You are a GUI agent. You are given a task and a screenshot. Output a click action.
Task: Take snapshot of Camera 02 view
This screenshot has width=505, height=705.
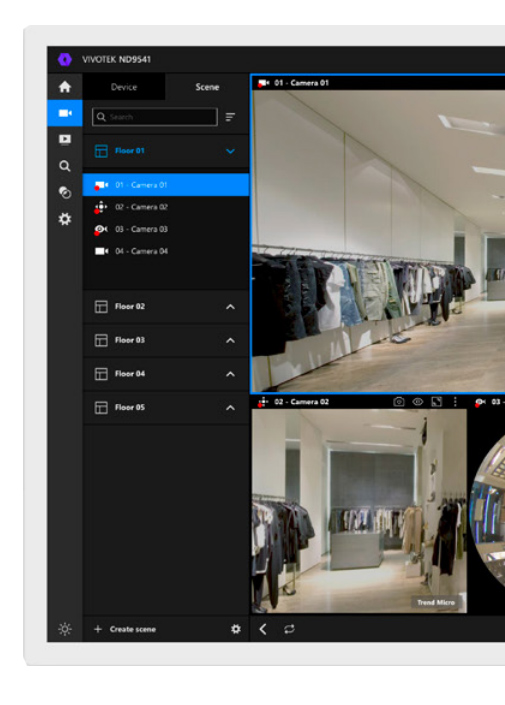[x=399, y=402]
